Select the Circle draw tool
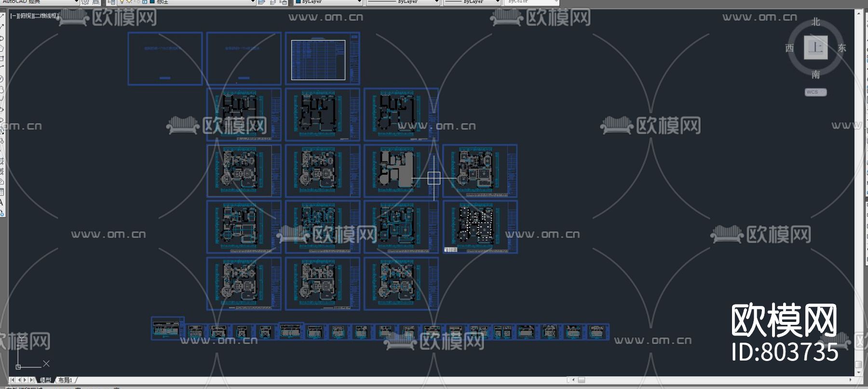 point(2,79)
